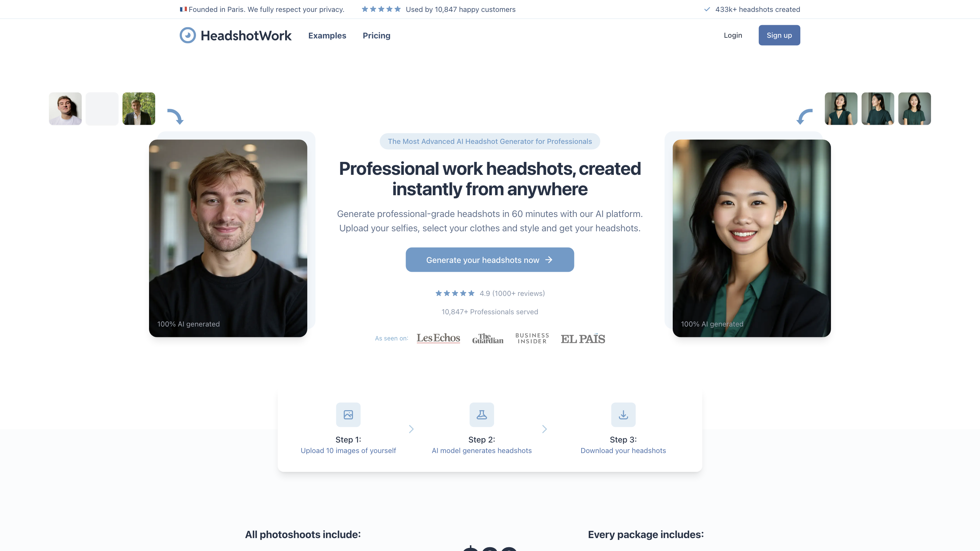The image size is (980, 551).
Task: Select the first male selfie thumbnail
Action: [x=65, y=109]
